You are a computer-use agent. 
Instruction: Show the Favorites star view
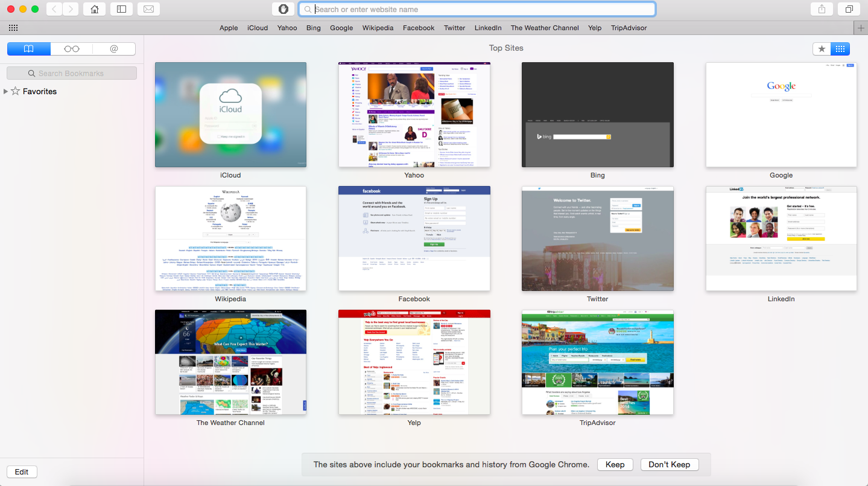tap(822, 49)
